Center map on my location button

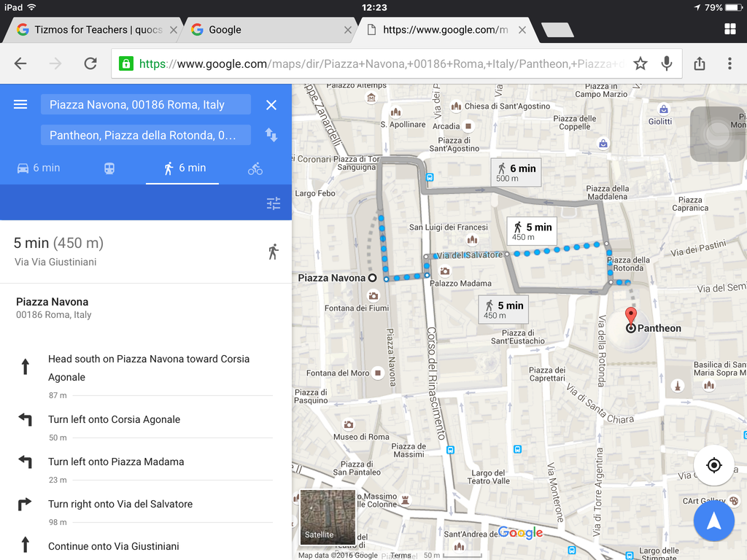click(713, 465)
